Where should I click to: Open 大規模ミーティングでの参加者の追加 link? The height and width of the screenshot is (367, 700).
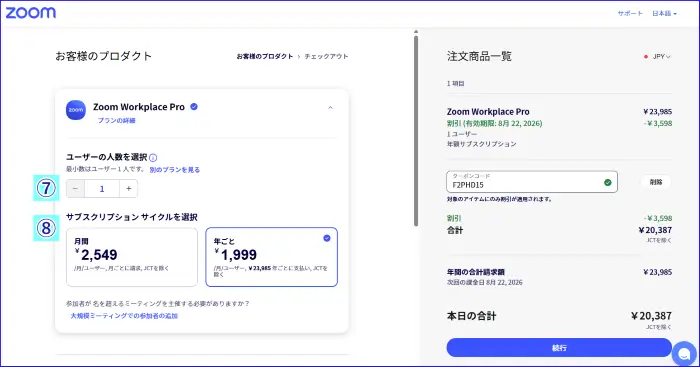(x=124, y=316)
